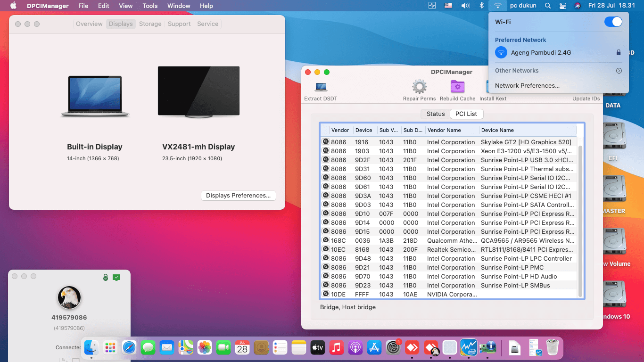Click the lookup icon for device 1916
Viewport: 644px width, 362px height.
(x=325, y=142)
